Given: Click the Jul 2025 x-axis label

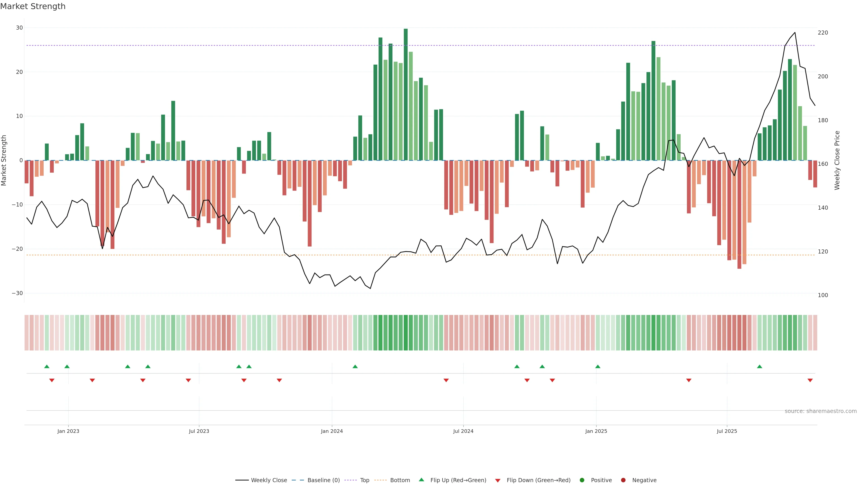Looking at the screenshot, I should pyautogui.click(x=727, y=431).
